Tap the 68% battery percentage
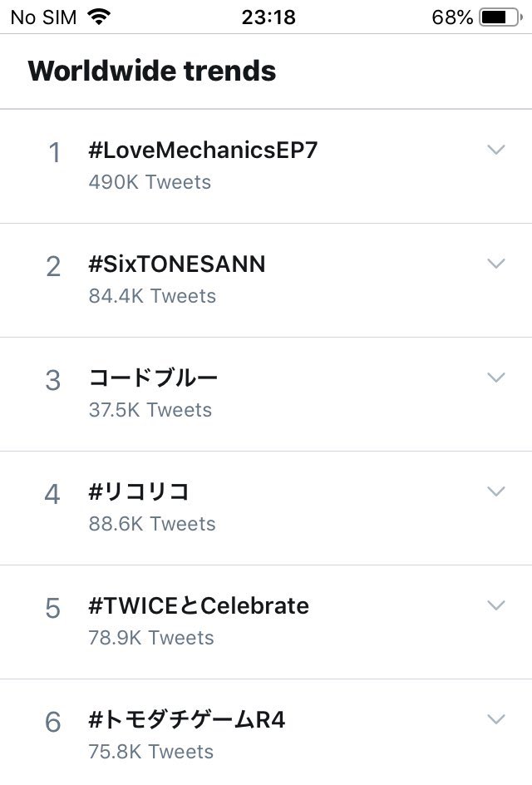 pyautogui.click(x=452, y=17)
